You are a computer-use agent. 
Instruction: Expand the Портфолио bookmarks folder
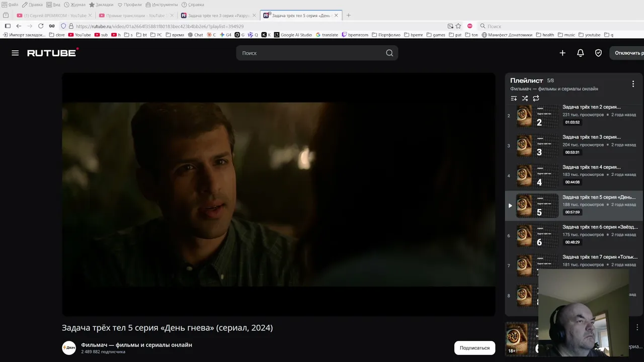click(x=386, y=35)
